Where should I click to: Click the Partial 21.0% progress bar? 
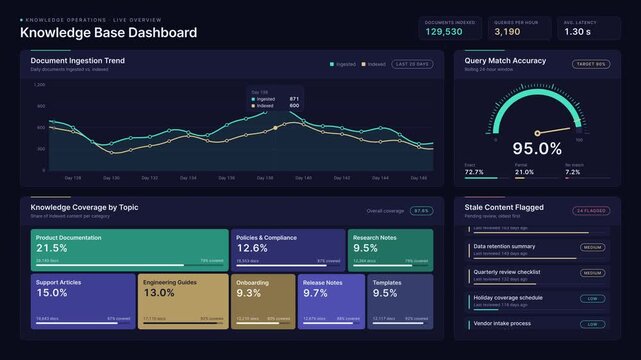pos(537,178)
